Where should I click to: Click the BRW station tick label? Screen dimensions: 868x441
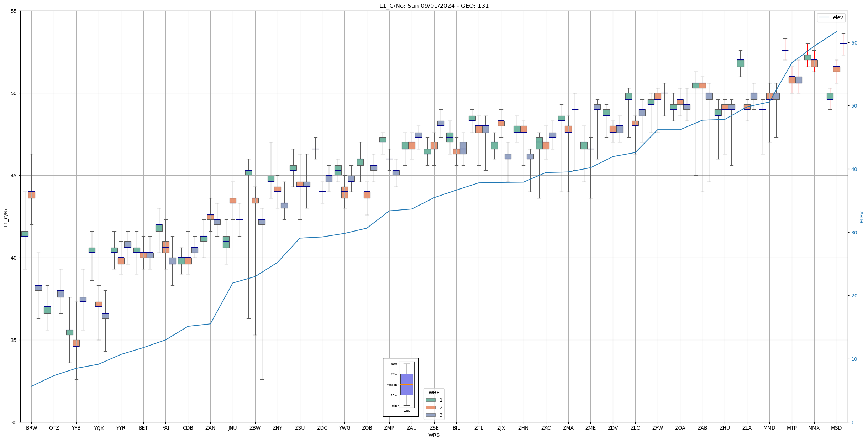[x=31, y=428]
